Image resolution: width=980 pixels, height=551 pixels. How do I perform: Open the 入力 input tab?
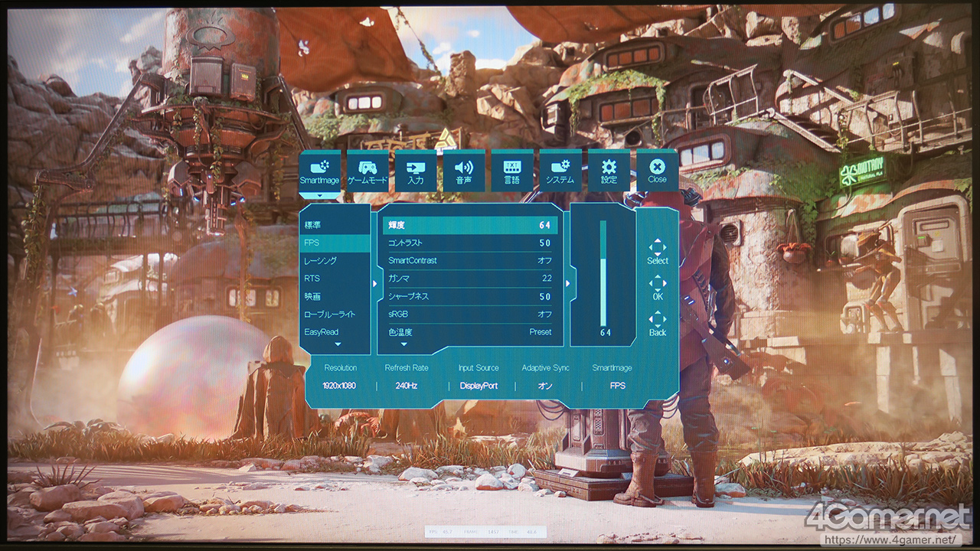click(416, 171)
